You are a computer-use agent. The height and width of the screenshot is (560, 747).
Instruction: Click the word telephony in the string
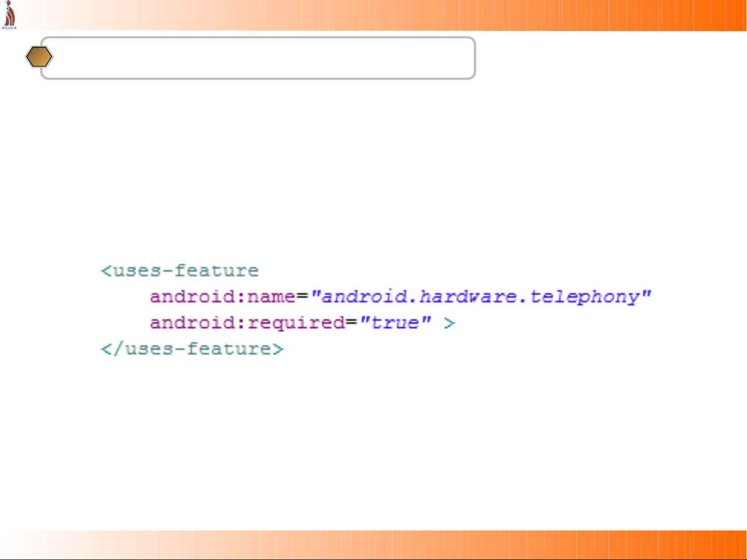coord(584,297)
